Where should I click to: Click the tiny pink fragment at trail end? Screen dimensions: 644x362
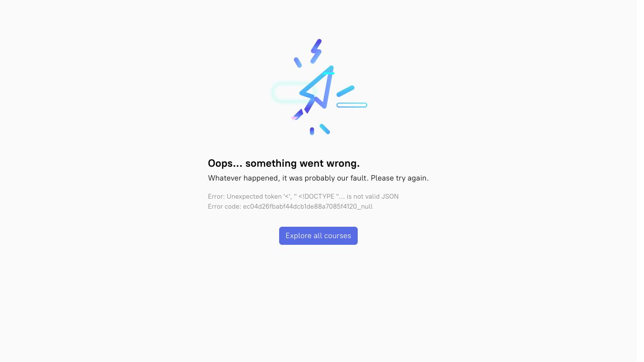tap(294, 118)
